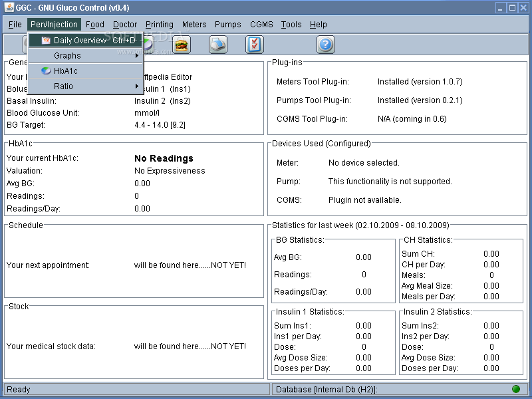Screen dimensions: 532x399
Task: Click the 'Your current HbA1c:' label
Action: click(x=43, y=158)
